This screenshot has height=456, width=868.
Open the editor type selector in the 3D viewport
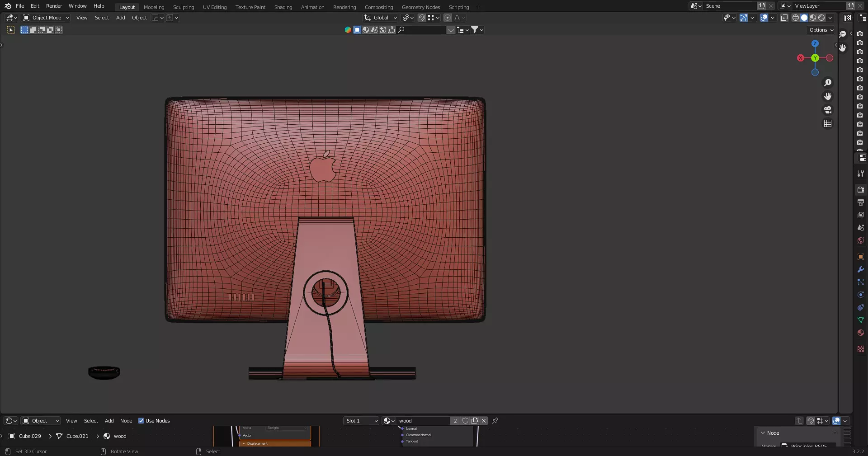click(11, 18)
